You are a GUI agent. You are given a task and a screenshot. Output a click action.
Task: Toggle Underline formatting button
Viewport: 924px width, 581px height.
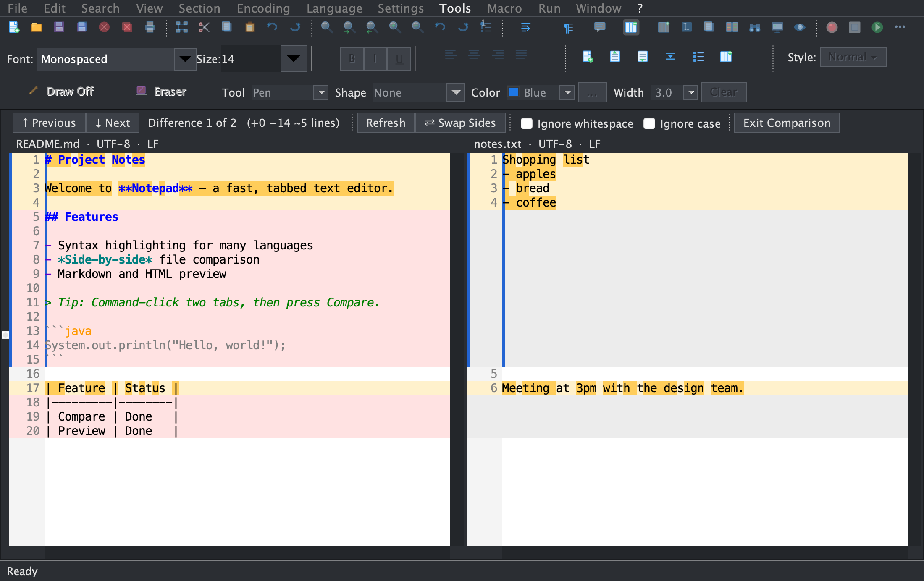pos(399,58)
